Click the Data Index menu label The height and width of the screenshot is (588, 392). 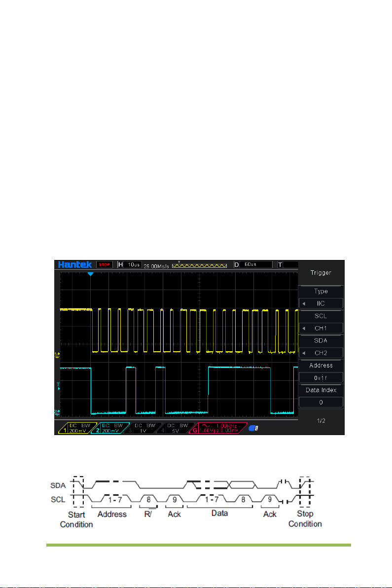[321, 390]
